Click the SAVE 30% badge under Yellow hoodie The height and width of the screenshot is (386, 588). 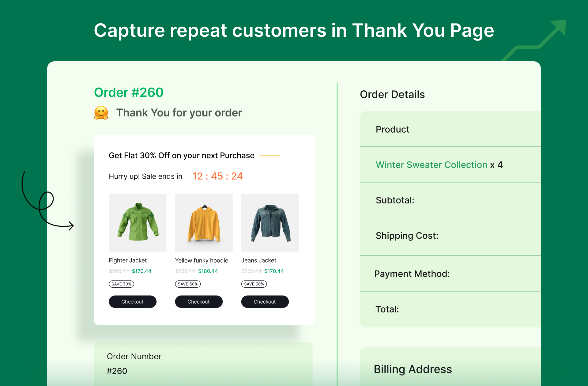point(188,284)
